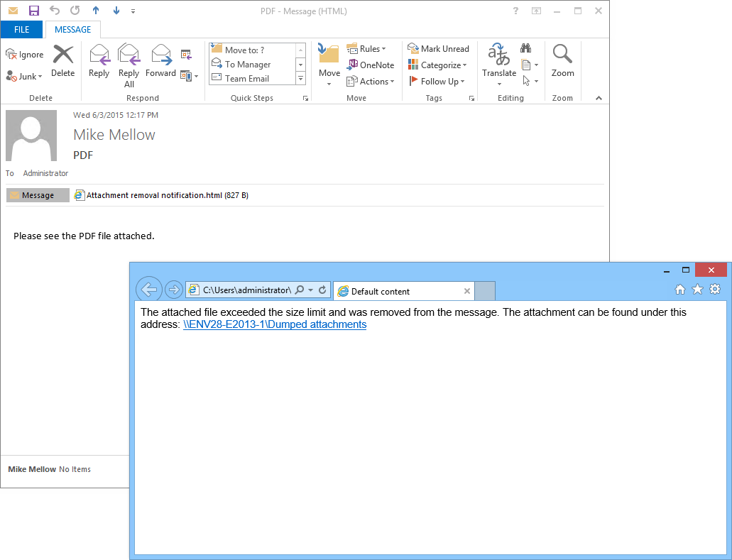The height and width of the screenshot is (560, 732).
Task: Forward the PDF message
Action: pyautogui.click(x=160, y=61)
